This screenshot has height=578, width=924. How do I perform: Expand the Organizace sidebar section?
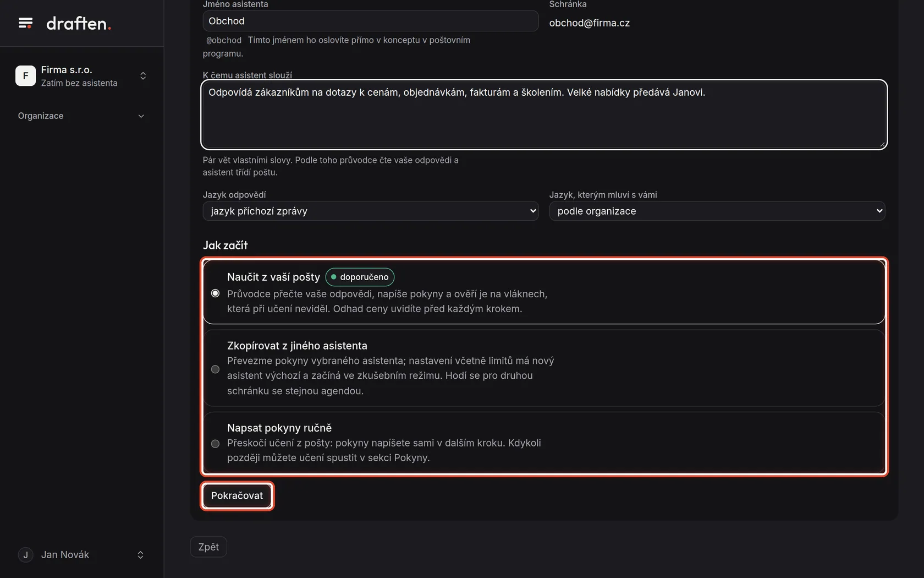tap(141, 116)
